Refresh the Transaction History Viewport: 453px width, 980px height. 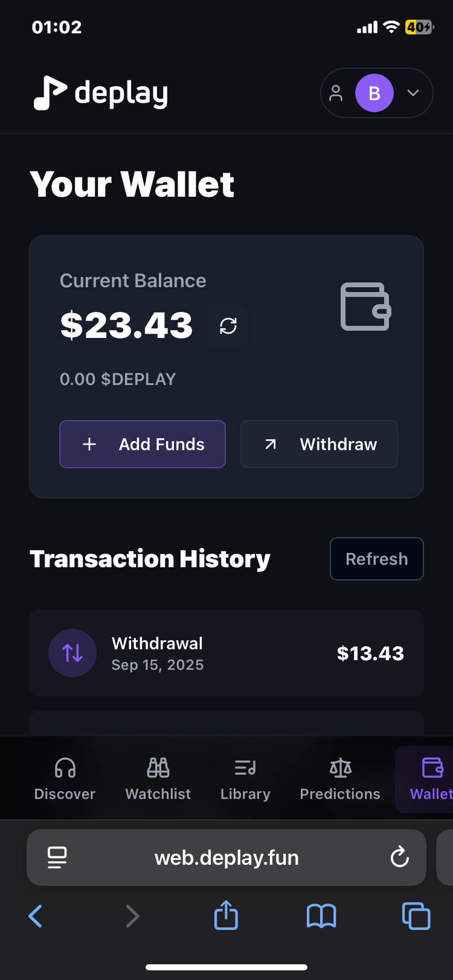[377, 559]
